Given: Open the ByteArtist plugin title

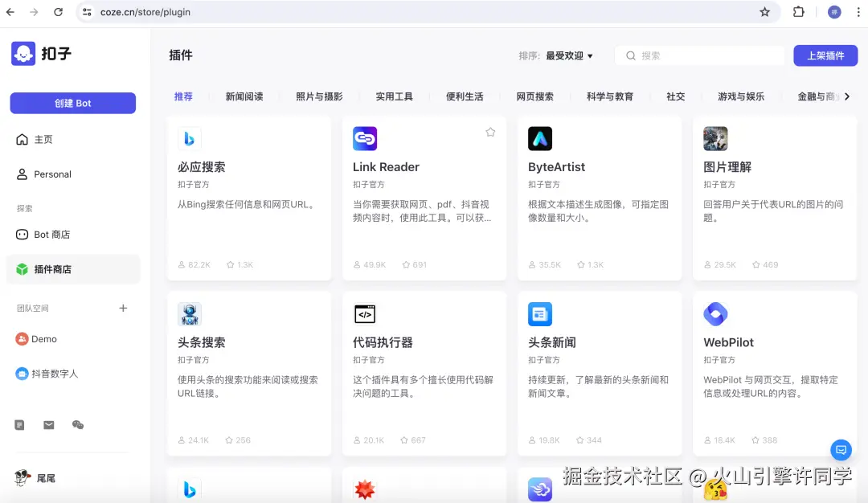Looking at the screenshot, I should click(556, 167).
